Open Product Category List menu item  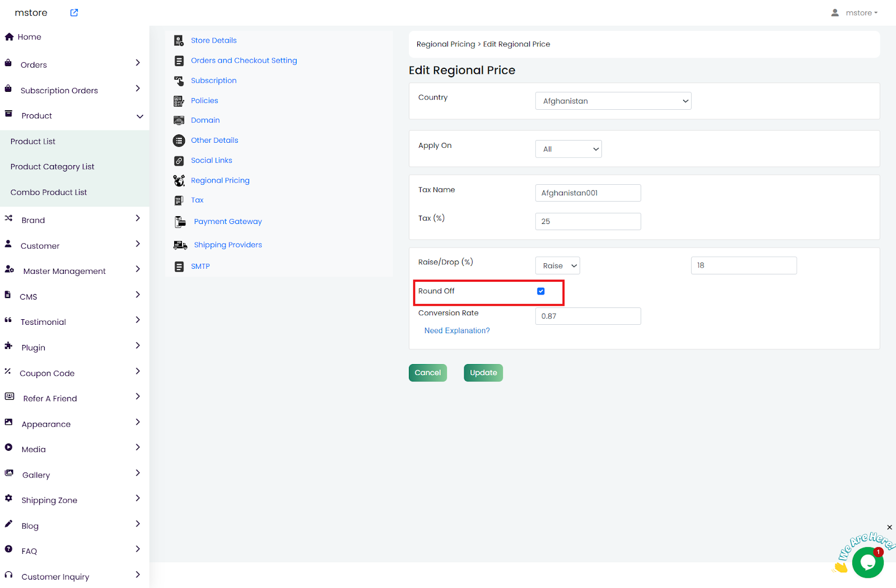click(x=52, y=167)
